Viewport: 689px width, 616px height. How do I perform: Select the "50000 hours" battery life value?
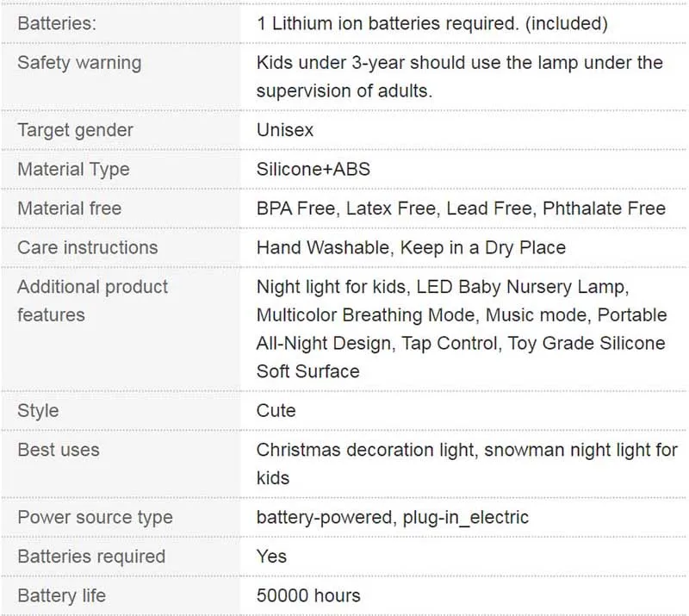[x=308, y=595]
